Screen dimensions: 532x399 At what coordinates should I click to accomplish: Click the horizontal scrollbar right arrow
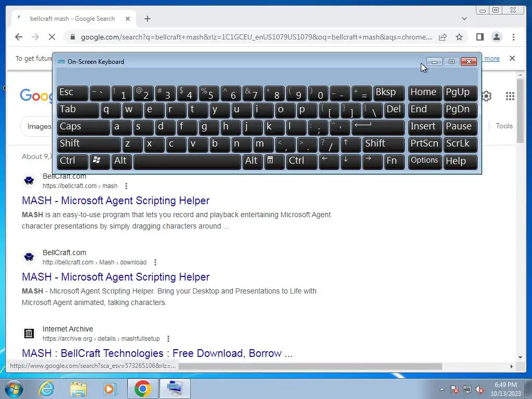(512, 366)
